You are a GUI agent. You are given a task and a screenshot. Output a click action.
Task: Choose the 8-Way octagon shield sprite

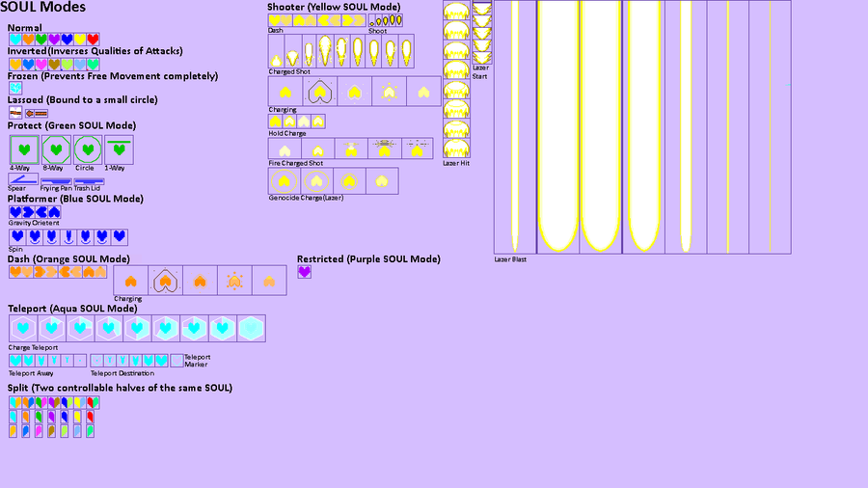tap(56, 149)
